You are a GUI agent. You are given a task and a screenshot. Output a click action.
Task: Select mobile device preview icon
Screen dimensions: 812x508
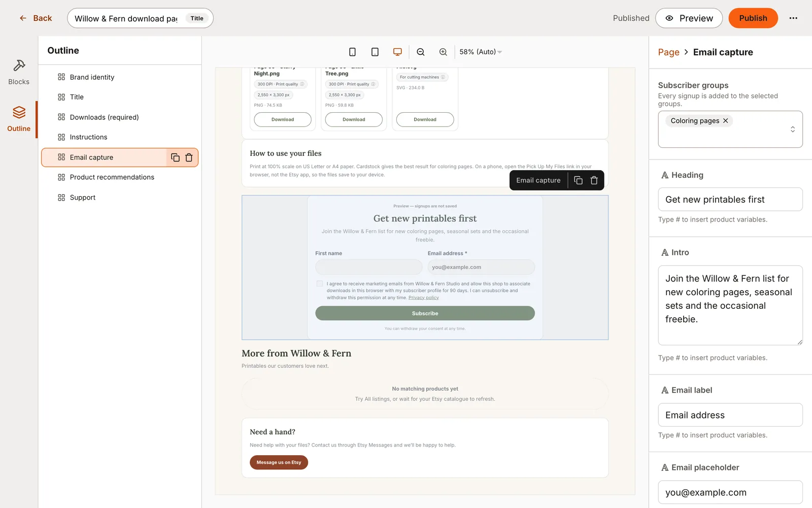tap(352, 52)
